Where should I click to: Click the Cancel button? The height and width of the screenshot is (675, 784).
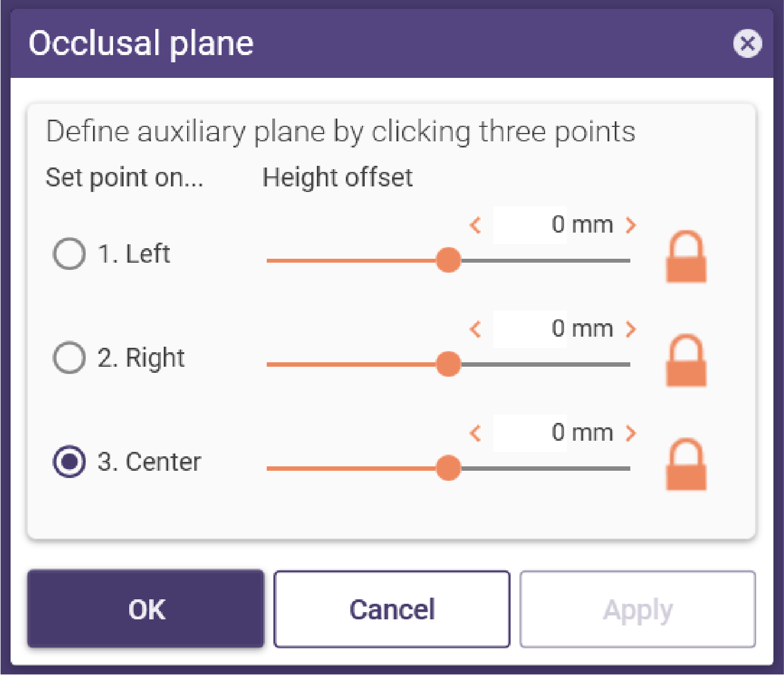point(392,609)
